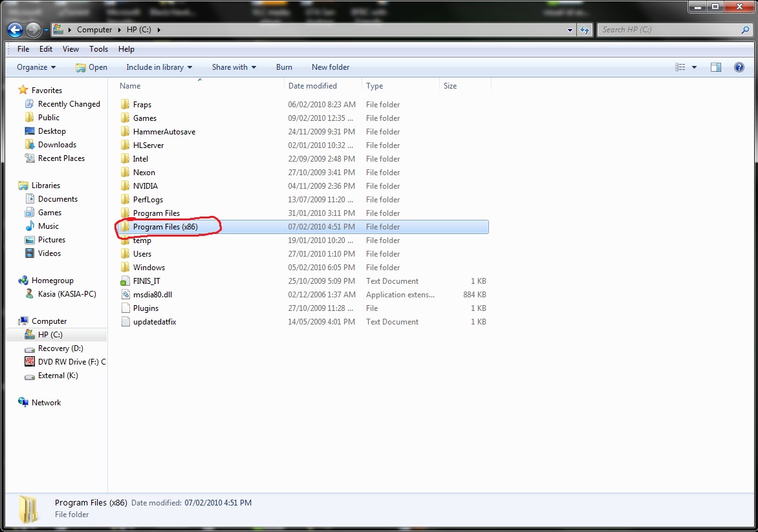Open the Help menu
This screenshot has width=758, height=532.
pyautogui.click(x=126, y=48)
